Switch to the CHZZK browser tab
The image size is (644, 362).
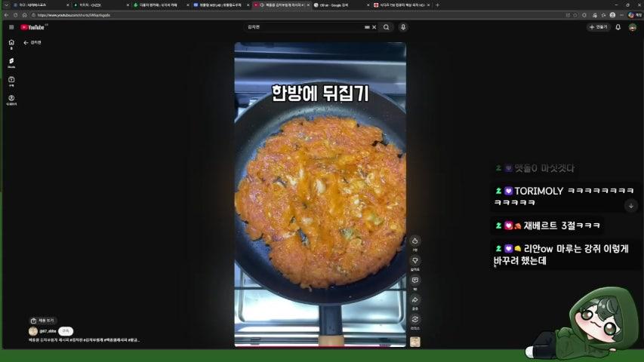point(100,5)
